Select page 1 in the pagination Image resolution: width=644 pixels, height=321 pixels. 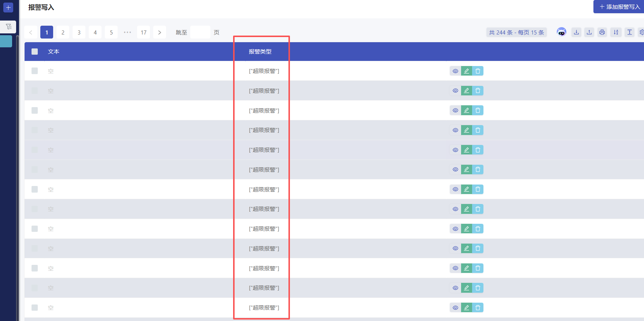point(47,32)
